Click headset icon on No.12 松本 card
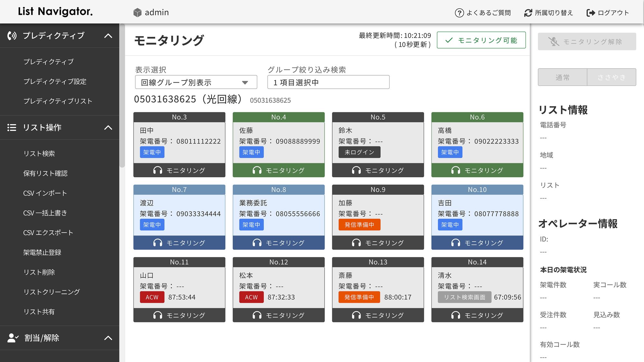Viewport: 644px width, 362px height. click(x=257, y=315)
